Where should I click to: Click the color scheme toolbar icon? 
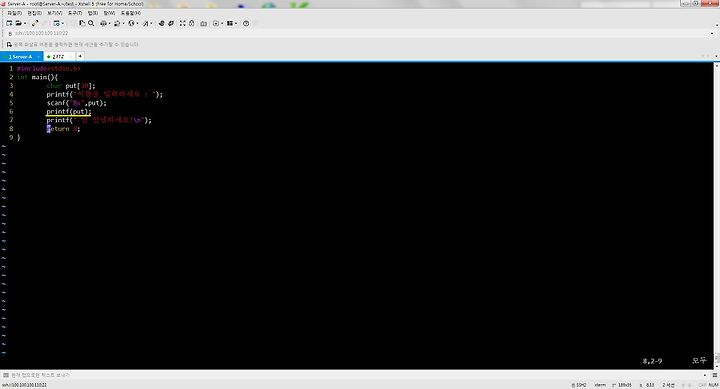(117, 23)
